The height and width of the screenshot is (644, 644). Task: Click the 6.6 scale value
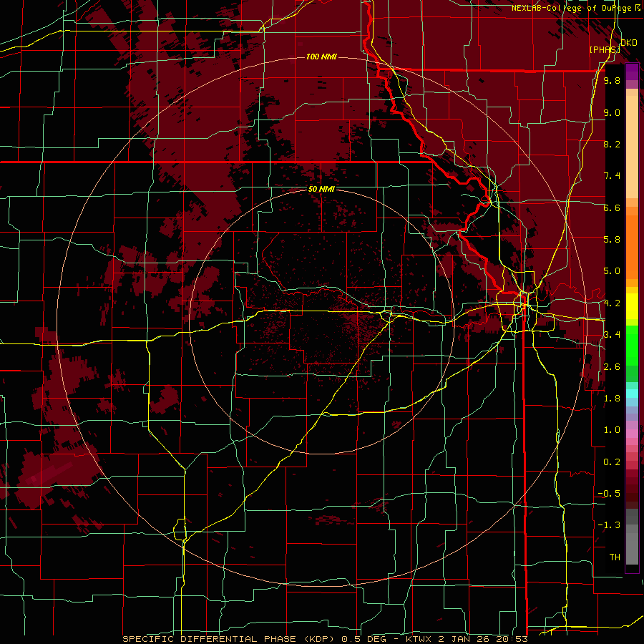click(612, 208)
